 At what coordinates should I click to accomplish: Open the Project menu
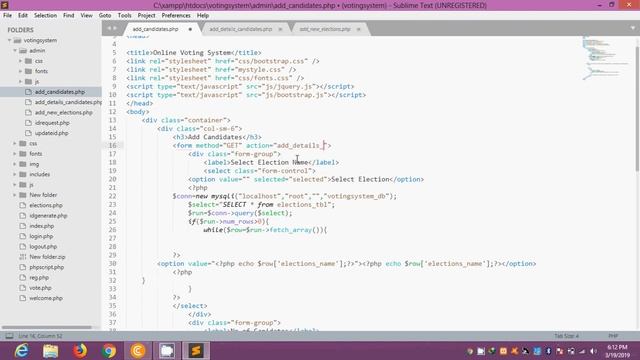pyautogui.click(x=147, y=16)
